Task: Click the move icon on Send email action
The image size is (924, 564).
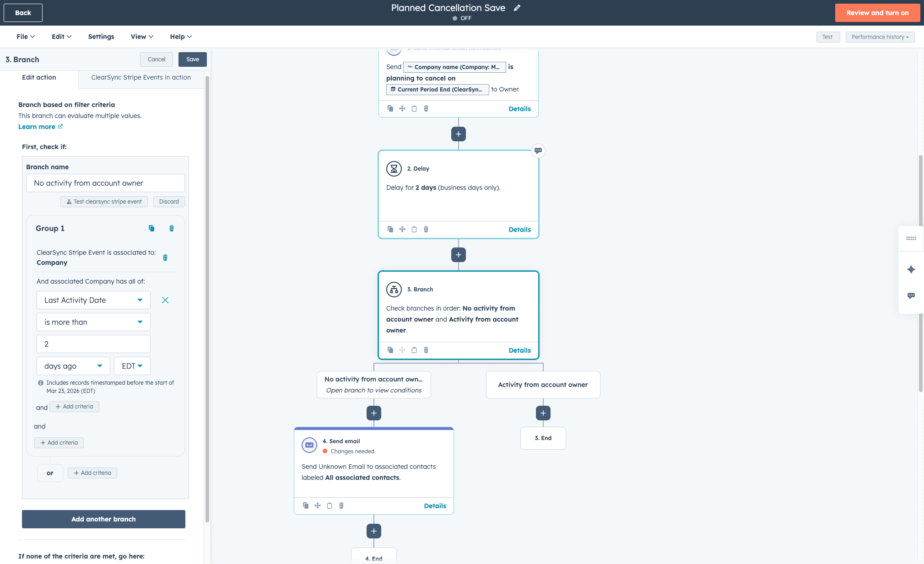Action: coord(318,505)
